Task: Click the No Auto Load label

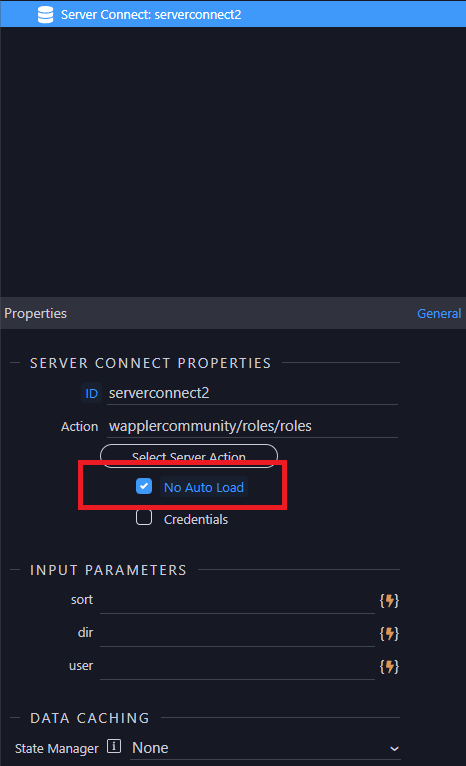Action: coord(204,487)
